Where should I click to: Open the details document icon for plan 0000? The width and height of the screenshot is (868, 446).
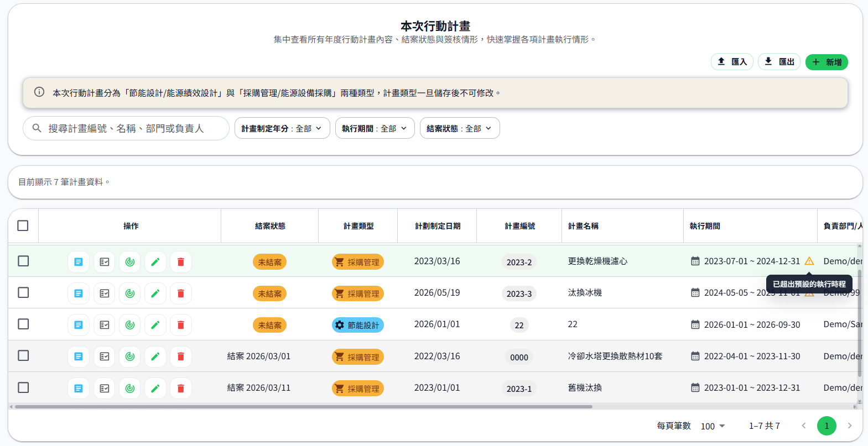[79, 357]
